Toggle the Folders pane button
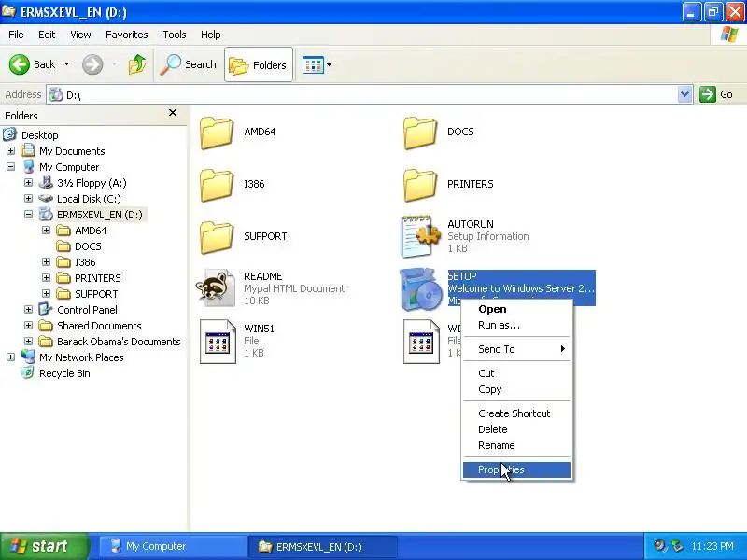The width and height of the screenshot is (747, 560). click(259, 64)
